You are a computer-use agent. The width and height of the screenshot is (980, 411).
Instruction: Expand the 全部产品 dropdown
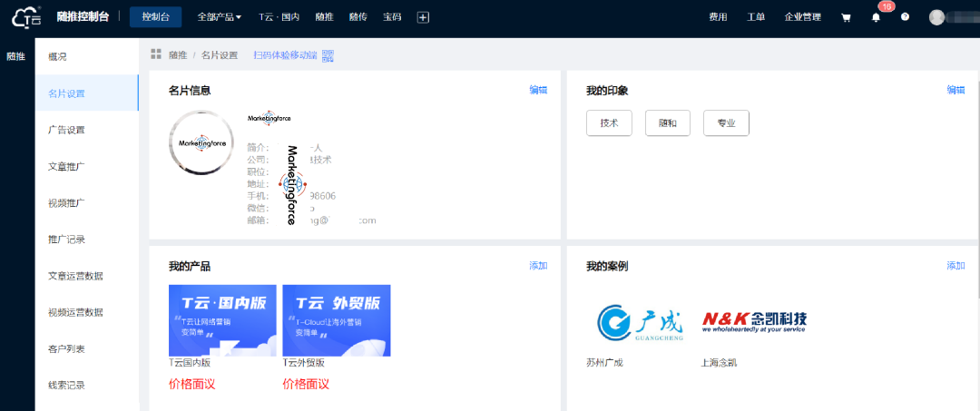point(219,17)
